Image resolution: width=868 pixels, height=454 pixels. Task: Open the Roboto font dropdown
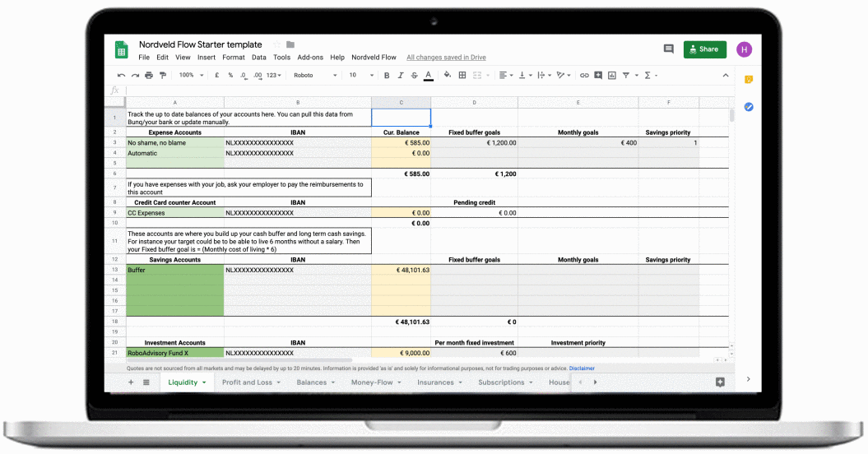click(315, 76)
